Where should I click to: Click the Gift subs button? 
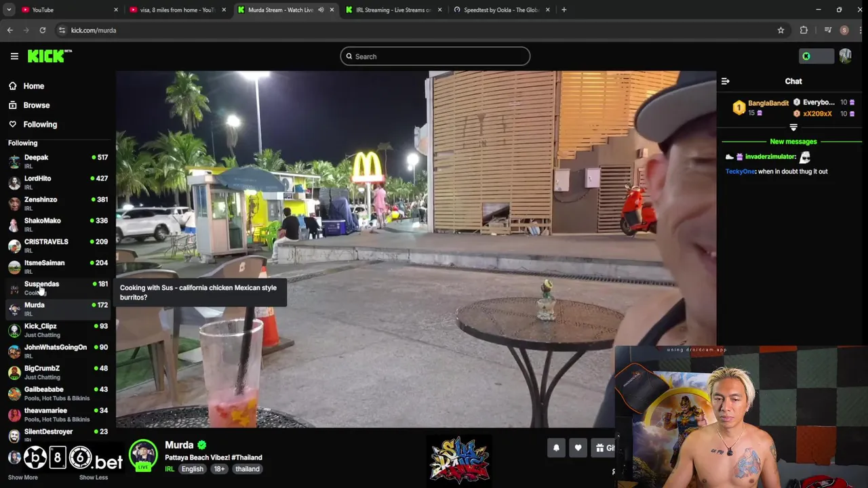point(604,447)
